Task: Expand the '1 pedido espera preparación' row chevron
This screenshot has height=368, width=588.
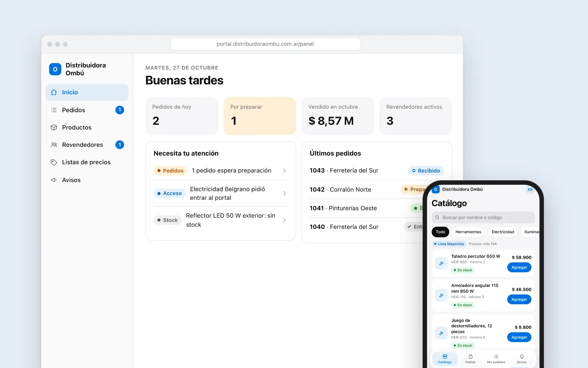Action: 284,171
